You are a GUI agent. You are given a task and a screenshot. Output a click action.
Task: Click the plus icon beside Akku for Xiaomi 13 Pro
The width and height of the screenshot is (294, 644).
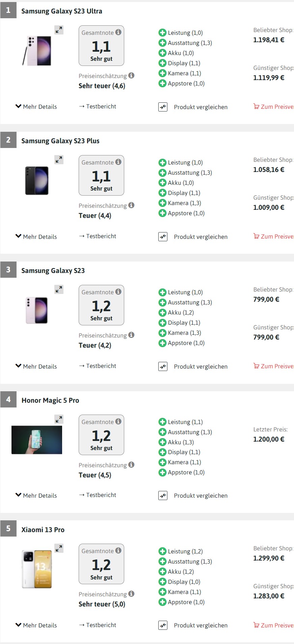point(162,572)
